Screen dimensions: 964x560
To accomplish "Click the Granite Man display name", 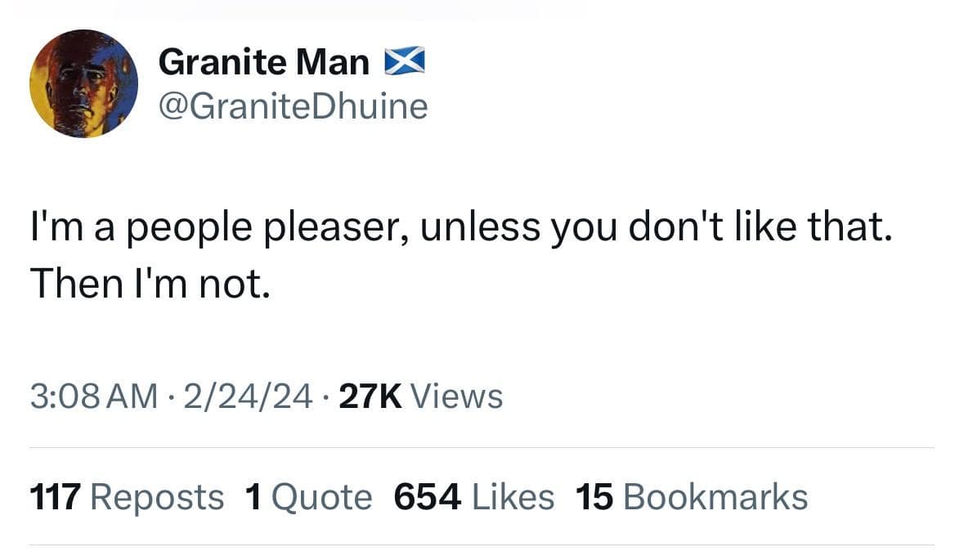I will click(x=263, y=61).
